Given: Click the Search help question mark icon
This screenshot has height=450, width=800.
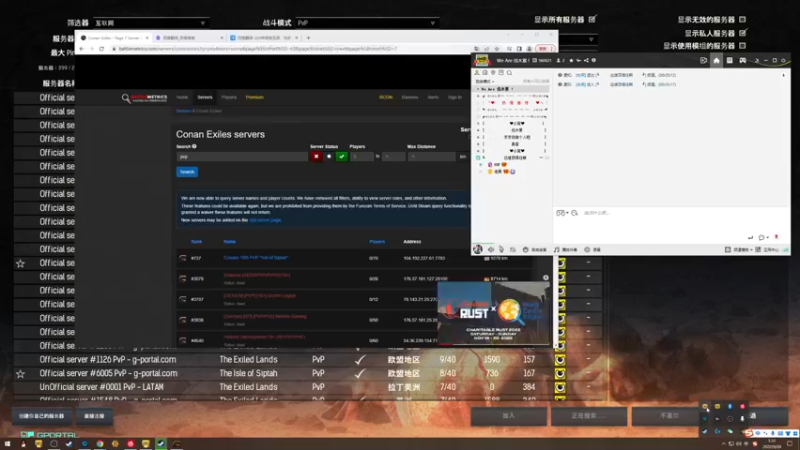Looking at the screenshot, I should (x=194, y=146).
